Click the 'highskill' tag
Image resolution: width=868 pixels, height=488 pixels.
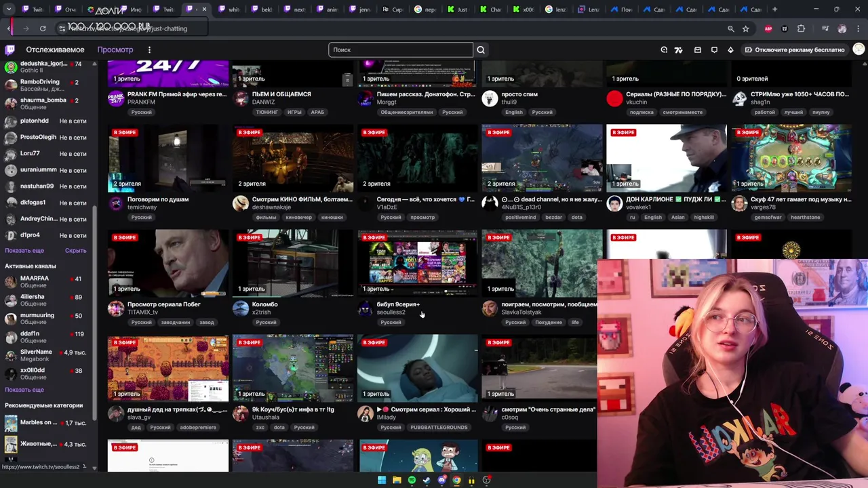(x=704, y=218)
